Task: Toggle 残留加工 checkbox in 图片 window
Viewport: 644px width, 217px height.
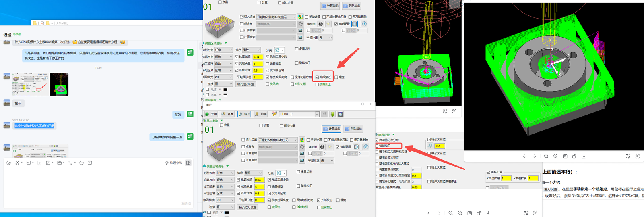Action: [318, 207]
